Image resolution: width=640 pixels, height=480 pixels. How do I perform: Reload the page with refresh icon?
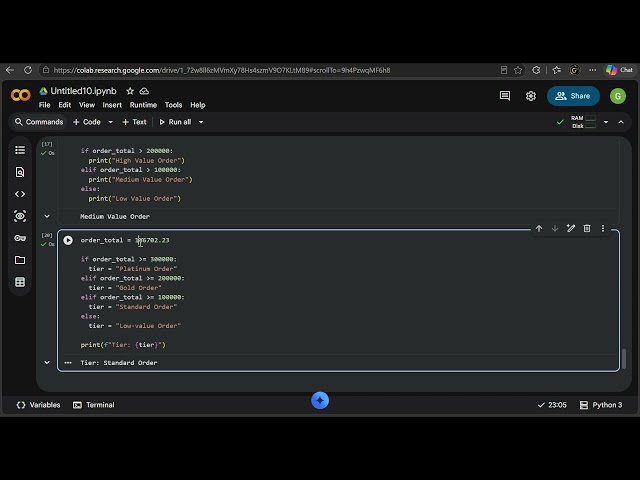pos(28,70)
